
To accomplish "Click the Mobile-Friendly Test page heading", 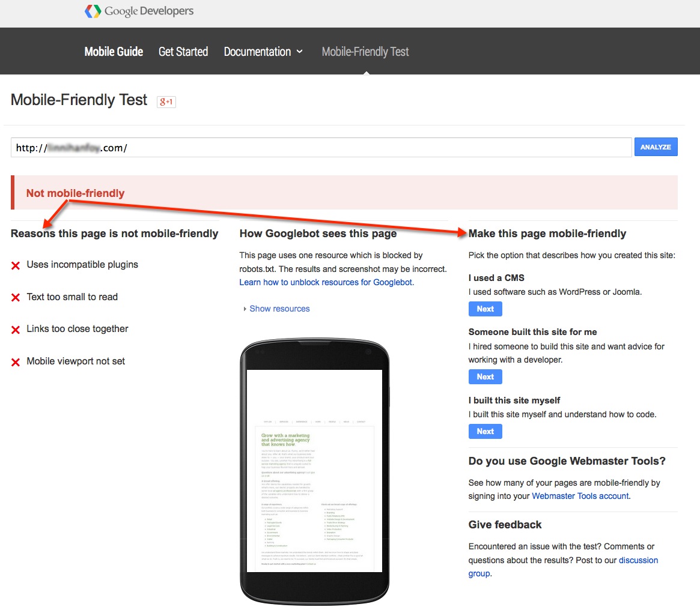I will point(79,100).
